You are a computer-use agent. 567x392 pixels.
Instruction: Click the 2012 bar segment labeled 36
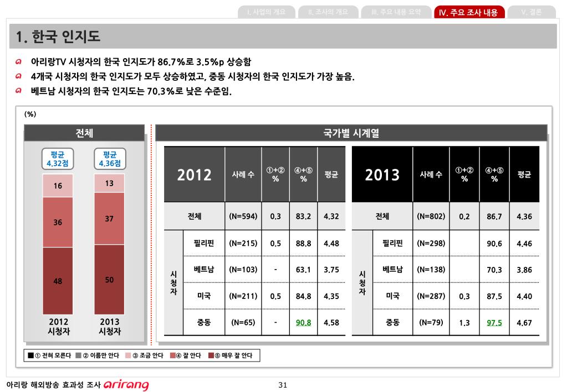pos(58,222)
